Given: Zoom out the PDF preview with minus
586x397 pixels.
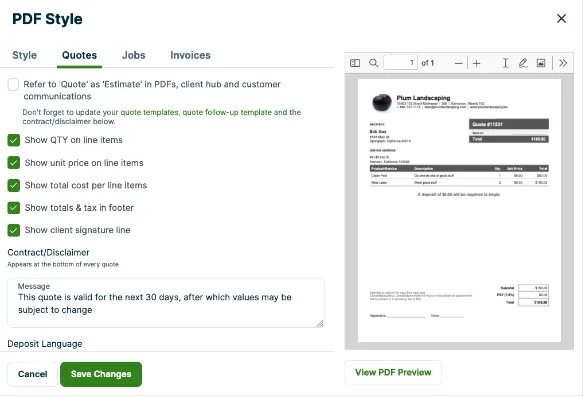Looking at the screenshot, I should (459, 63).
